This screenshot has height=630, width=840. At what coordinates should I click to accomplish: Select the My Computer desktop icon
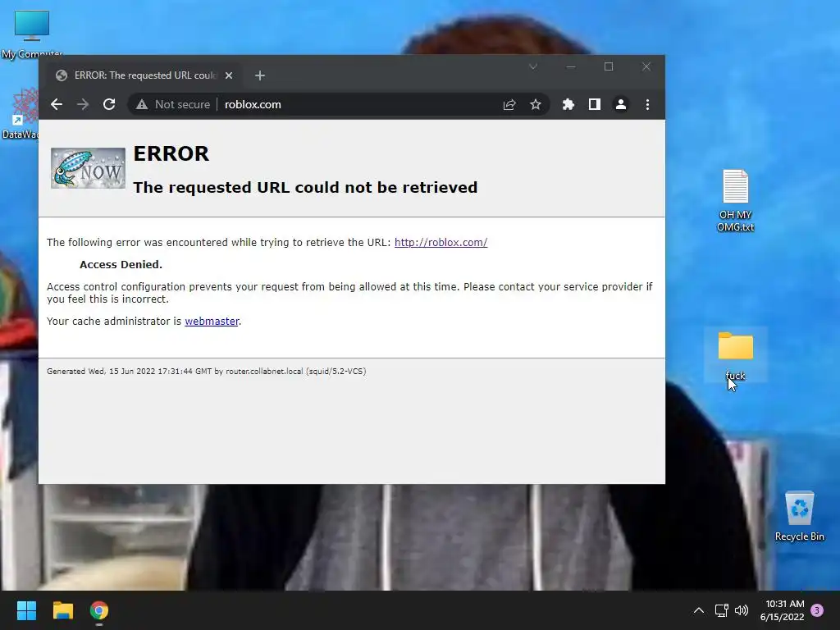32,34
